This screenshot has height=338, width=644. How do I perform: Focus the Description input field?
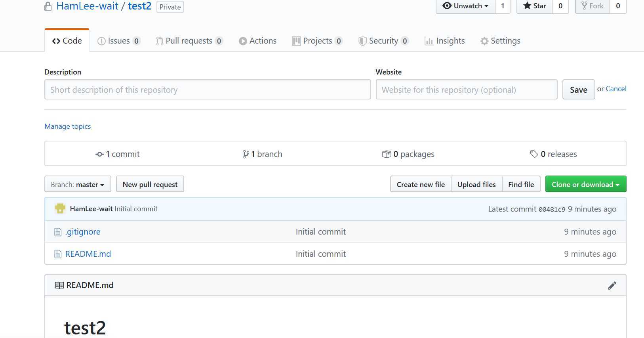pos(208,90)
